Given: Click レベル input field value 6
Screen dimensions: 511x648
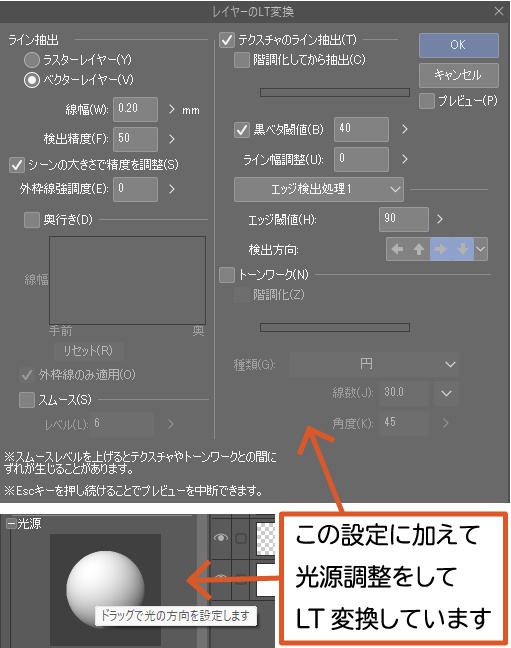Looking at the screenshot, I should (122, 424).
